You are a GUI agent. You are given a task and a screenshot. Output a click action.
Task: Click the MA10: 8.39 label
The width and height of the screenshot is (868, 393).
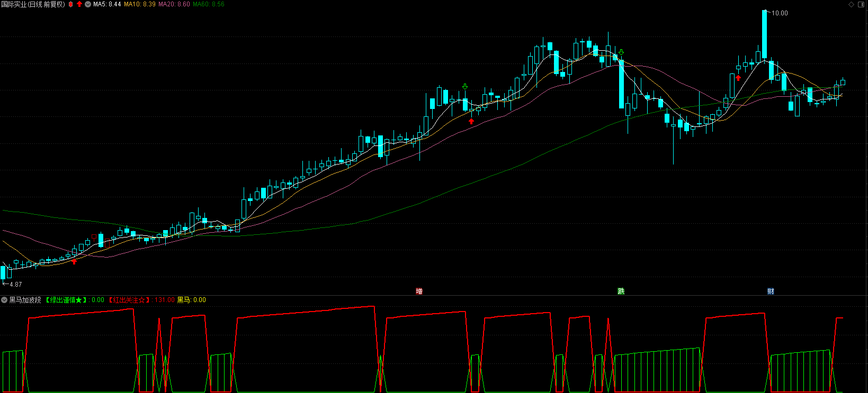pos(140,4)
